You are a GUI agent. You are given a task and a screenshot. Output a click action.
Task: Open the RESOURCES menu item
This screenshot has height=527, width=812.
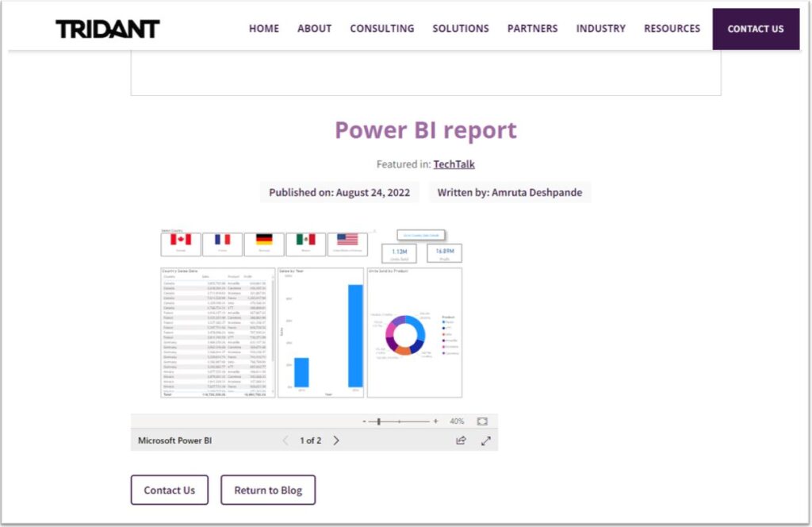[x=672, y=28]
